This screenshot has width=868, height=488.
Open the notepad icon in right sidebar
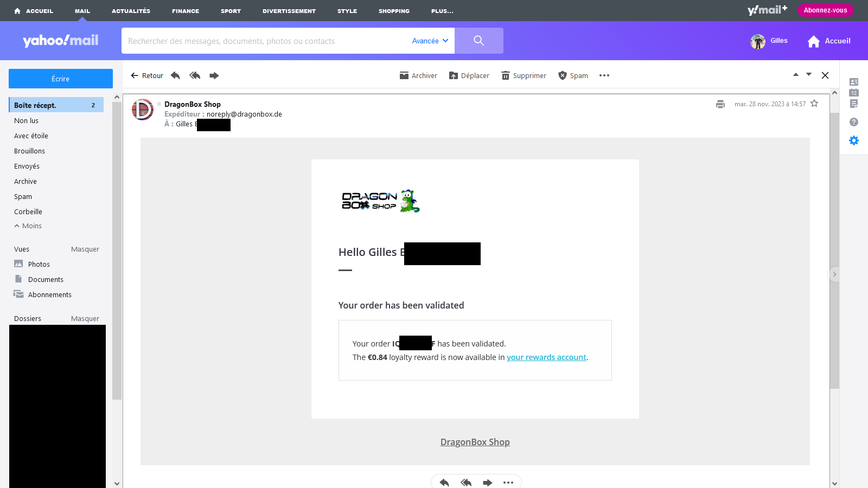[x=854, y=104]
